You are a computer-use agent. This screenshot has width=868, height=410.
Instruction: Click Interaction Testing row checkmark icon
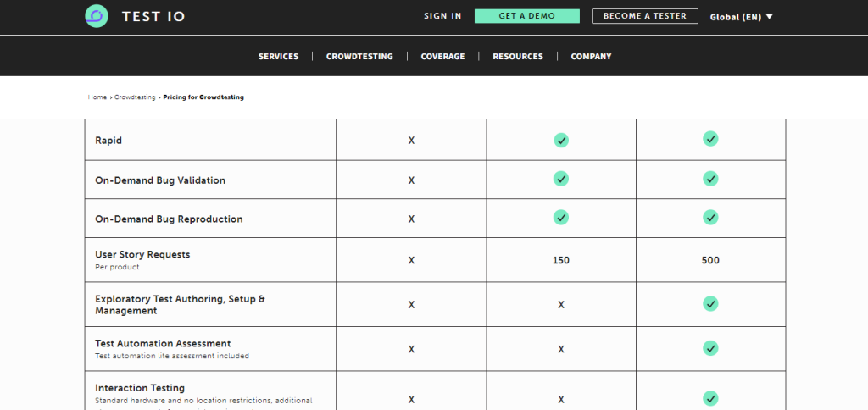pyautogui.click(x=711, y=398)
